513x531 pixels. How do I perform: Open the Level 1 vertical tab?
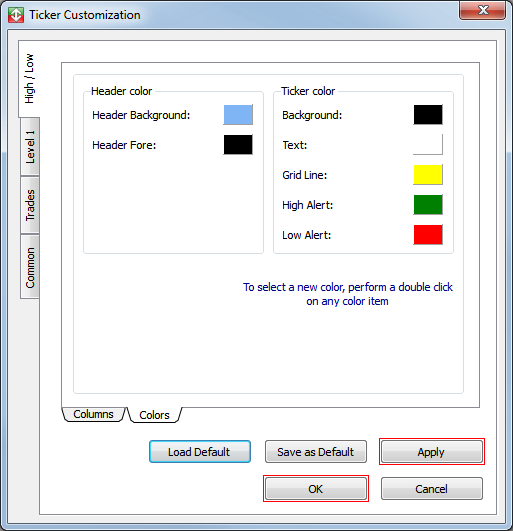[x=30, y=147]
